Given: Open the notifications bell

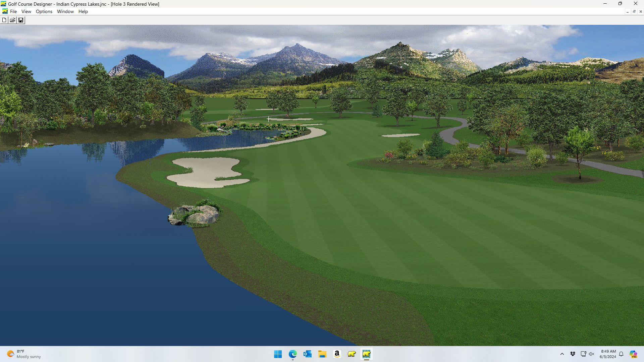Looking at the screenshot, I should 621,354.
